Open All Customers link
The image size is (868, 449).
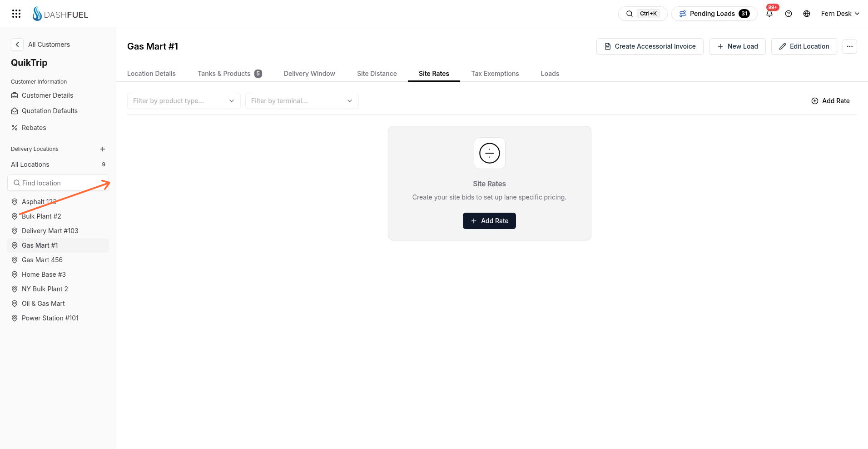[x=49, y=45]
